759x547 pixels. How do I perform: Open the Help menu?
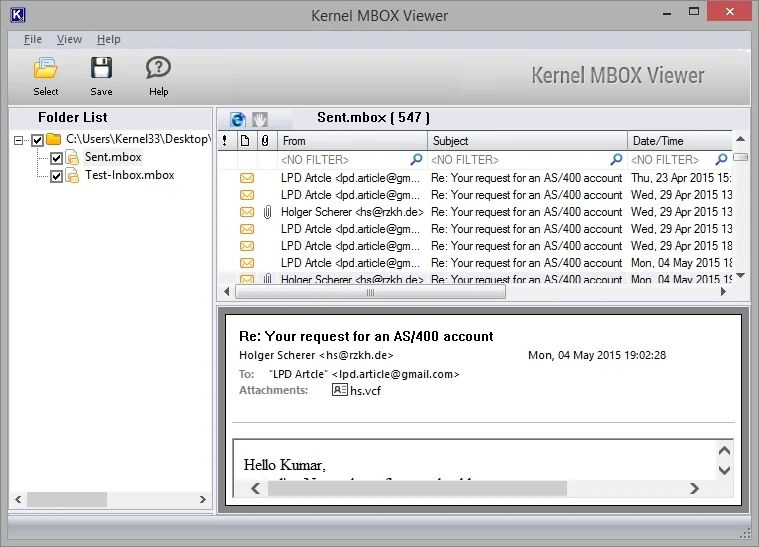coord(108,39)
